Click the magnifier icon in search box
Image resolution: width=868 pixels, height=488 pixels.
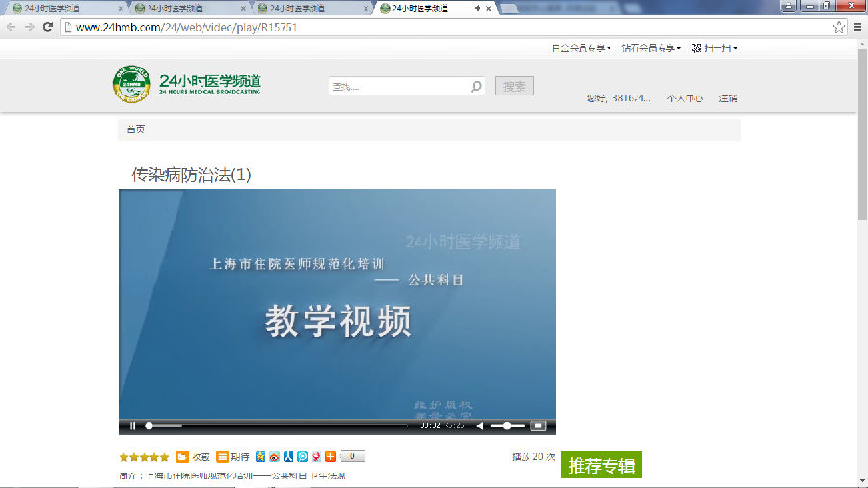(x=475, y=87)
